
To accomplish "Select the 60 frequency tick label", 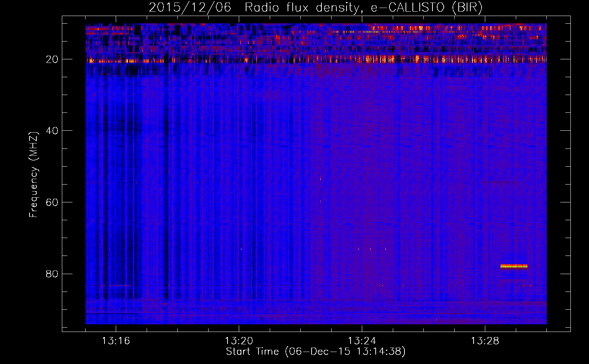I will click(x=52, y=202).
